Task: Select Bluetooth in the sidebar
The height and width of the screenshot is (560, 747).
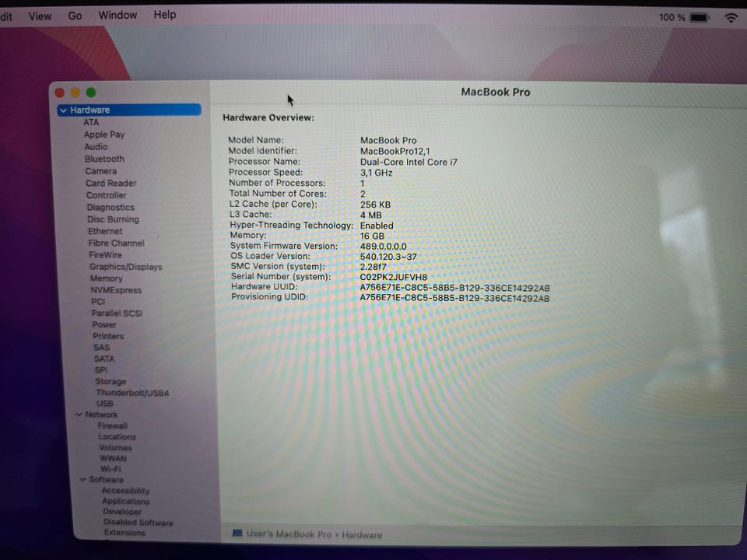Action: pyautogui.click(x=105, y=159)
